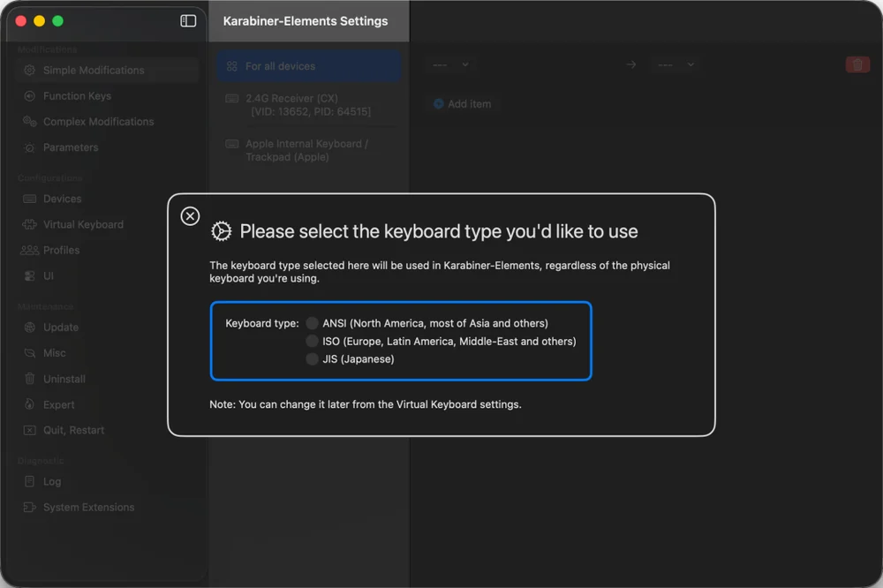Click the Function Keys icon
The image size is (883, 588).
coord(29,96)
